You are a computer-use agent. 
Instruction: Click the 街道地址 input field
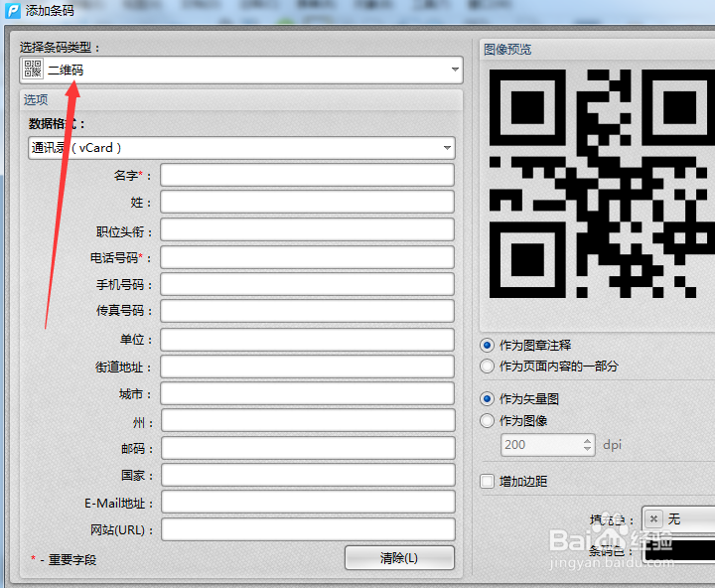point(307,367)
